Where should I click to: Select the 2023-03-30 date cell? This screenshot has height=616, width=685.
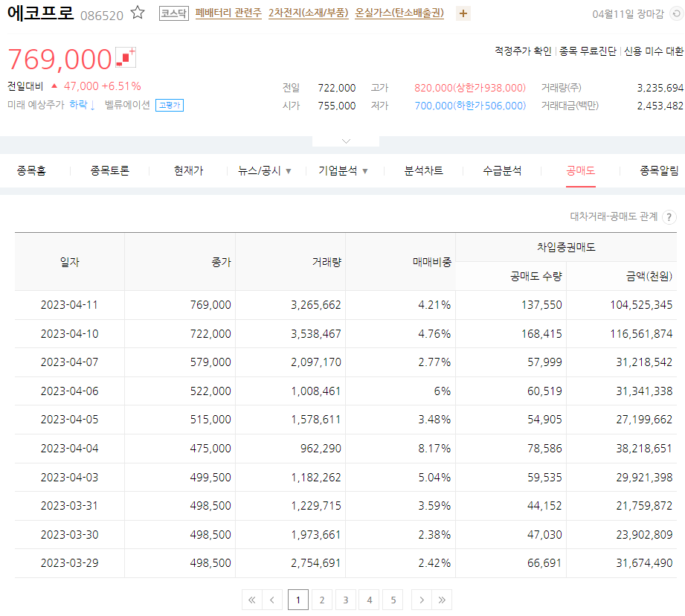[69, 534]
